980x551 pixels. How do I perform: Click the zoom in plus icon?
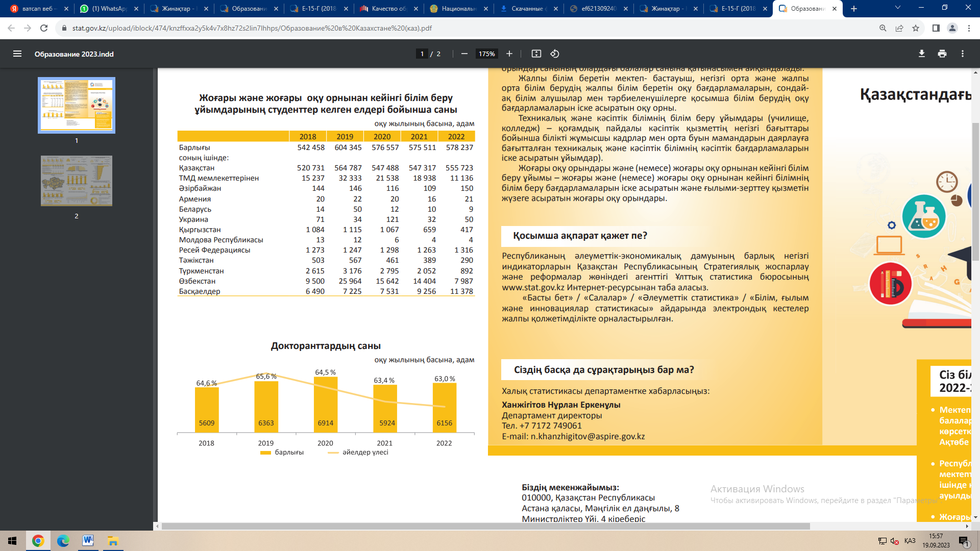pyautogui.click(x=509, y=54)
